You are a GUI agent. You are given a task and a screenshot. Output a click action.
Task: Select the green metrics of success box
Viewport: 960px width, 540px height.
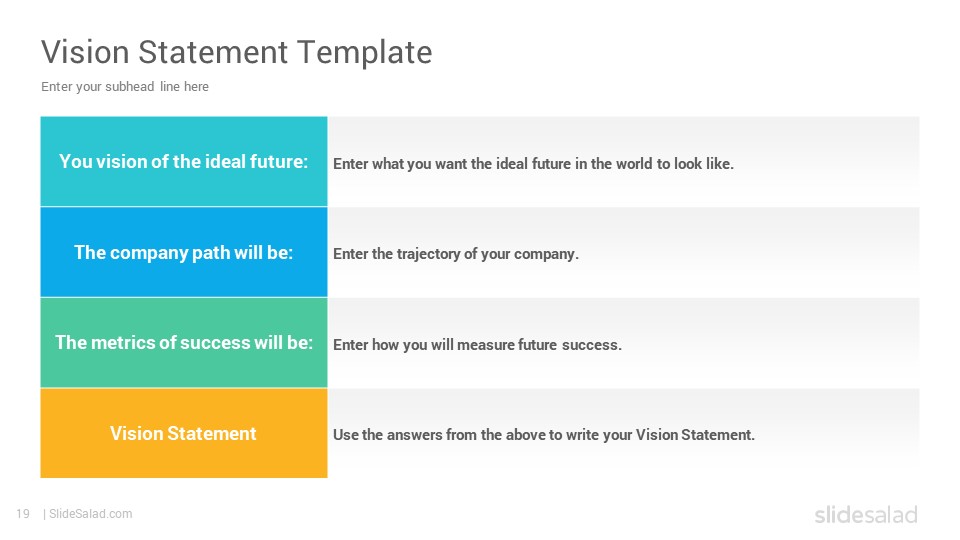[184, 343]
